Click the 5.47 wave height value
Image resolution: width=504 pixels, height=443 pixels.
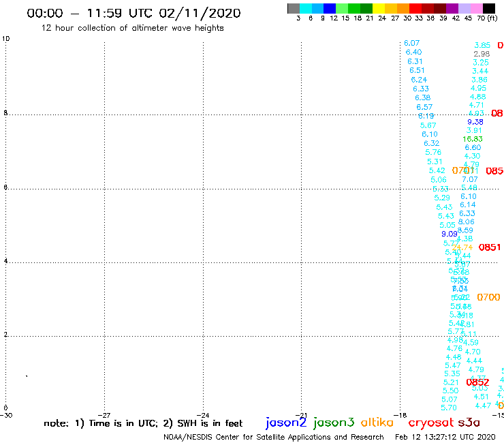pos(453,365)
